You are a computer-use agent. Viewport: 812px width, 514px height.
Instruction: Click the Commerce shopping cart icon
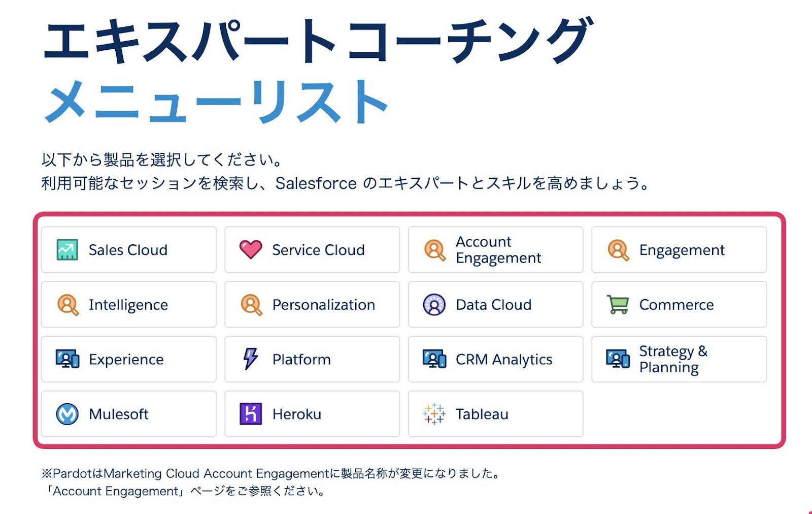pyautogui.click(x=618, y=305)
